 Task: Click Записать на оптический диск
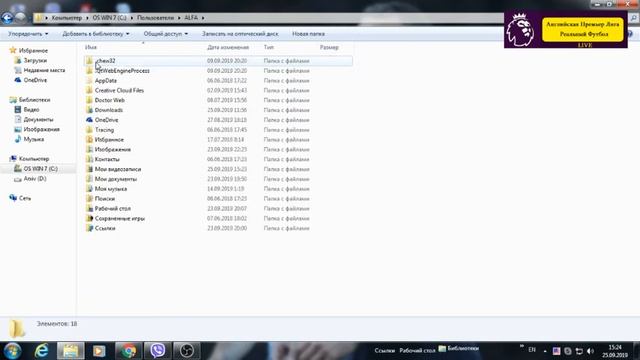tap(240, 34)
